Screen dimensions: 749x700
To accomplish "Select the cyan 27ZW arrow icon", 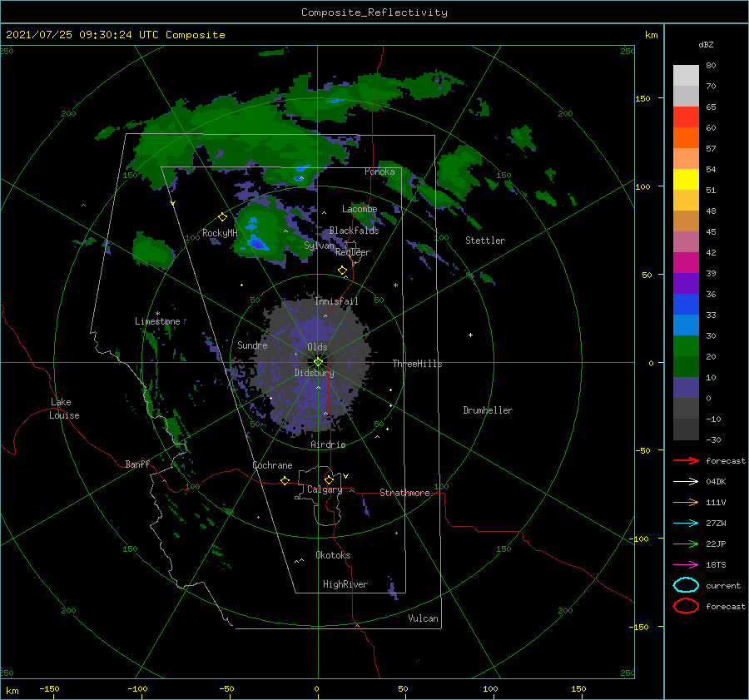I will (x=686, y=524).
